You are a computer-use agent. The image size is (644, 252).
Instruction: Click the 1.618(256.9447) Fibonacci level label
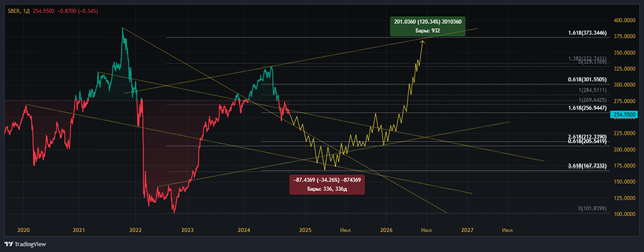pos(588,108)
